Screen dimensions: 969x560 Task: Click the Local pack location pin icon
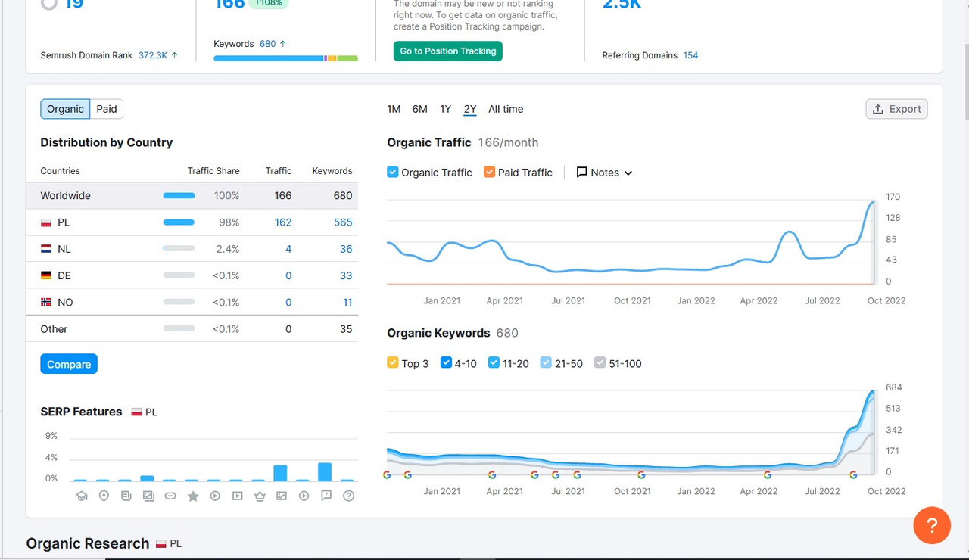[104, 496]
